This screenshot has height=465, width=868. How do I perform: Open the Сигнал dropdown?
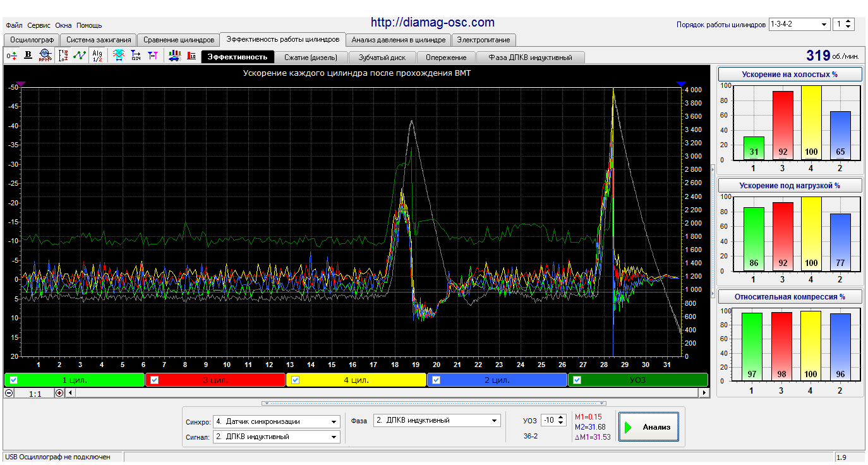tap(277, 437)
